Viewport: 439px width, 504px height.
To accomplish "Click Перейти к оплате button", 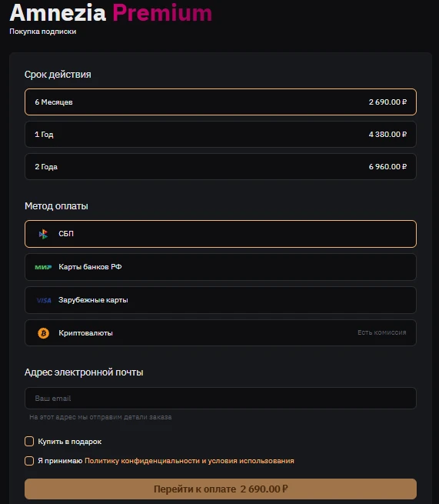I will 221,489.
